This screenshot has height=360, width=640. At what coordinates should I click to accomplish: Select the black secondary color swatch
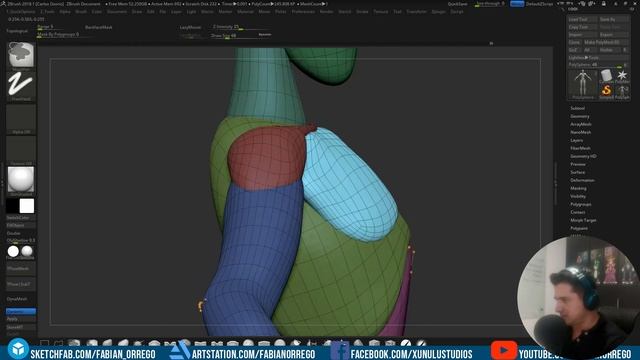tap(12, 206)
